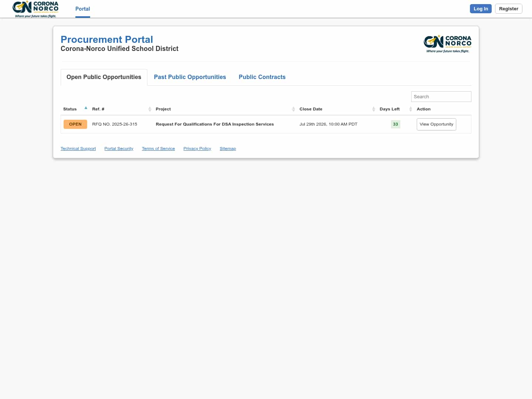
Task: Click the 'Close Date' header text
Action: coord(311,109)
